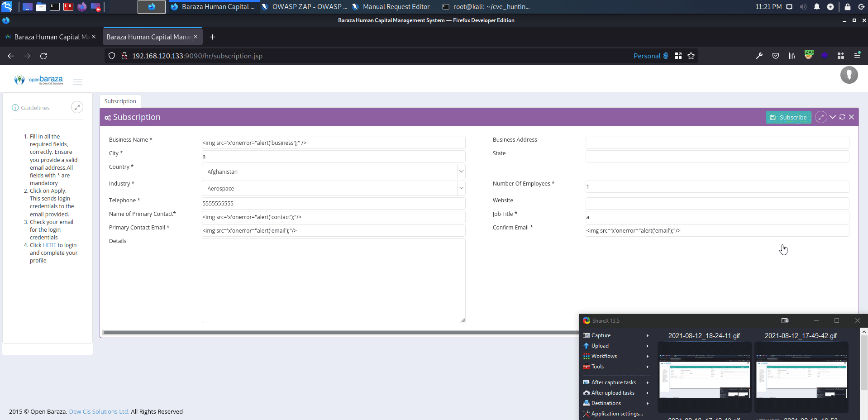868x420 pixels.
Task: Collapse the Subscription panel with the chevron
Action: (833, 117)
